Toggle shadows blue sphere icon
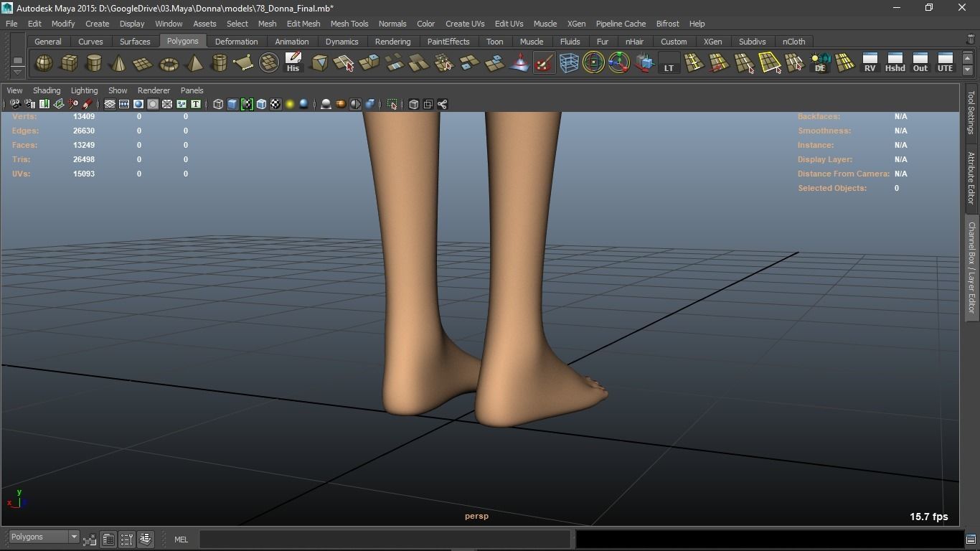The width and height of the screenshot is (980, 551). 304,104
